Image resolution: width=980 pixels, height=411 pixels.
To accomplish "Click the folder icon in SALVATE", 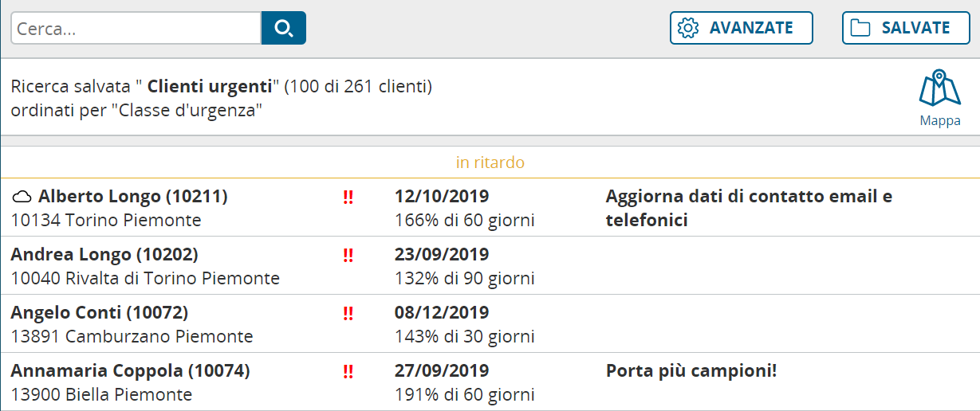I will [x=860, y=28].
